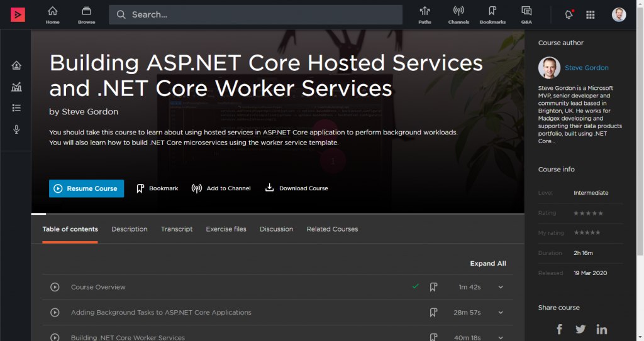Open Building .NET Core Worker Services title

128,337
